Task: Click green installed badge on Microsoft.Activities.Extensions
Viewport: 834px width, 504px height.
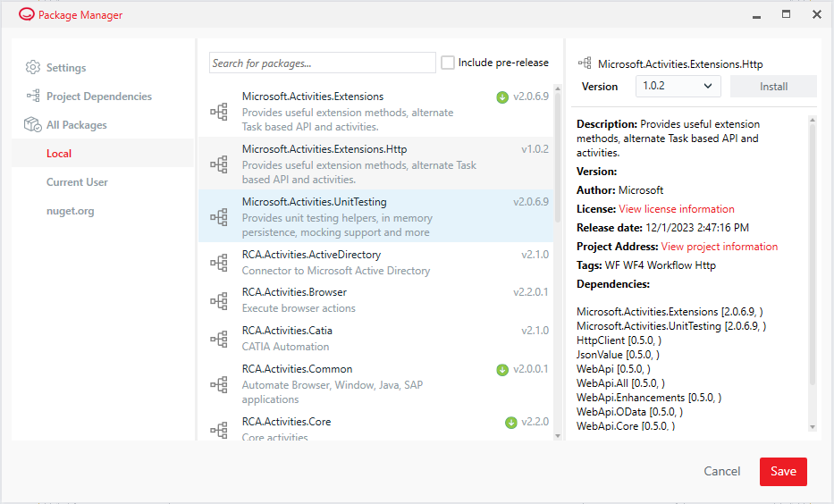Action: pyautogui.click(x=502, y=97)
